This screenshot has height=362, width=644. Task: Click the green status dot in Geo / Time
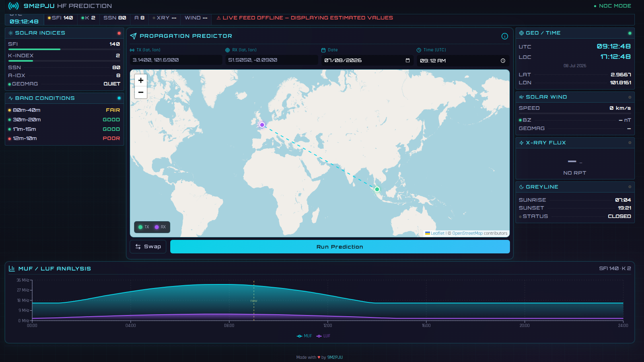pyautogui.click(x=630, y=33)
